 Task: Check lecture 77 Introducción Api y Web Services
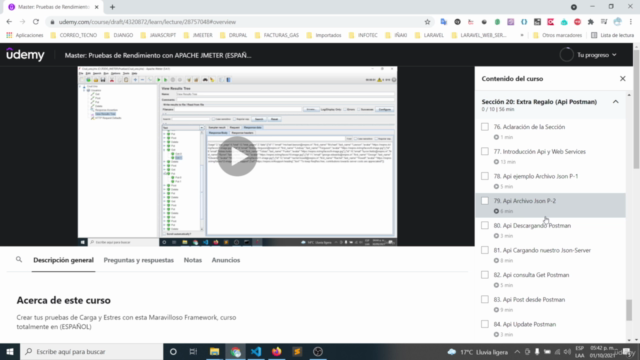[484, 151]
